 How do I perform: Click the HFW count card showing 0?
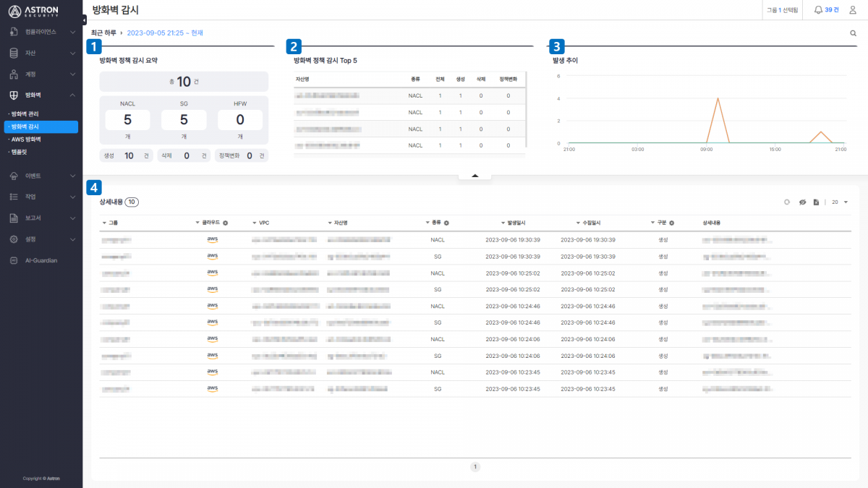240,121
